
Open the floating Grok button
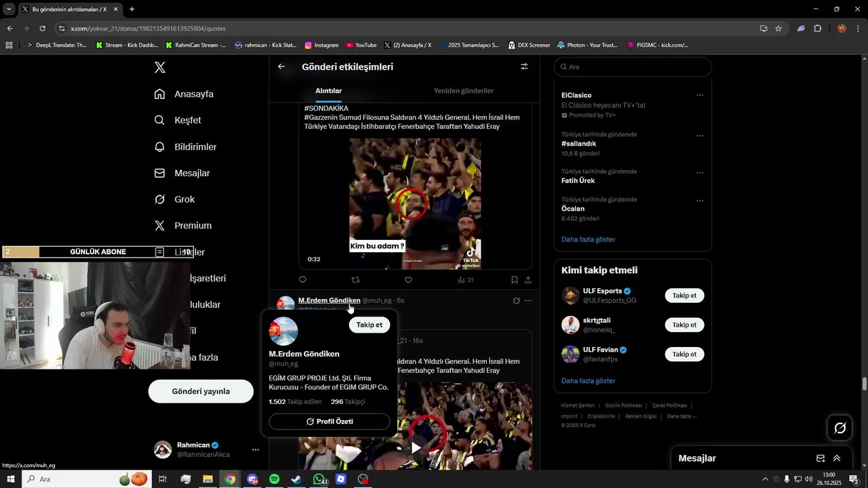pyautogui.click(x=840, y=428)
